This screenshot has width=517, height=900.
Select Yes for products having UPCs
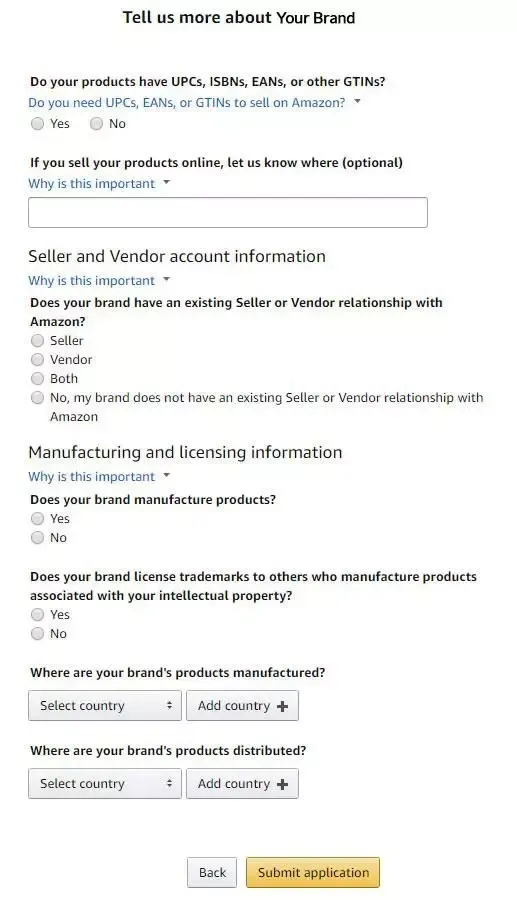(37, 123)
